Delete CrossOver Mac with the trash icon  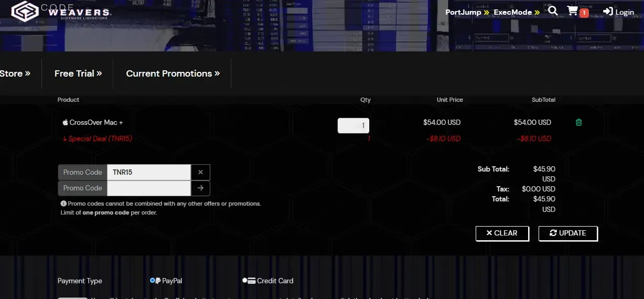pos(579,122)
